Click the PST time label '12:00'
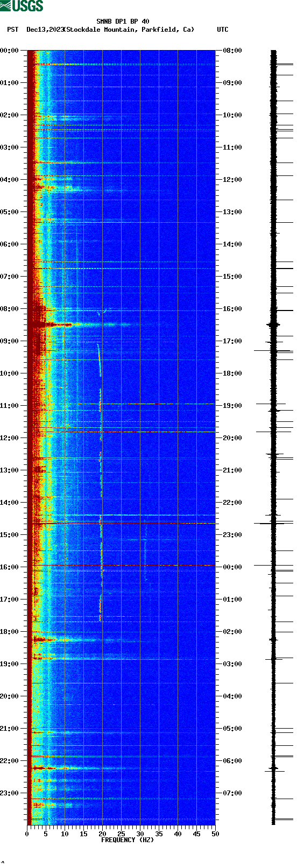The width and height of the screenshot is (297, 868). (x=10, y=438)
